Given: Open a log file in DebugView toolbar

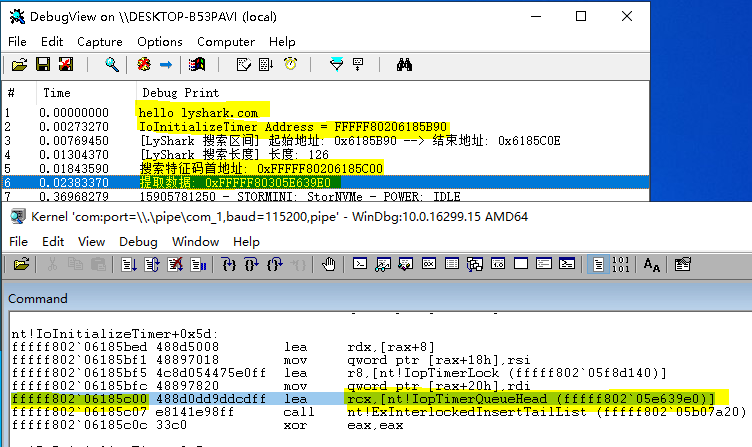Looking at the screenshot, I should 19,64.
